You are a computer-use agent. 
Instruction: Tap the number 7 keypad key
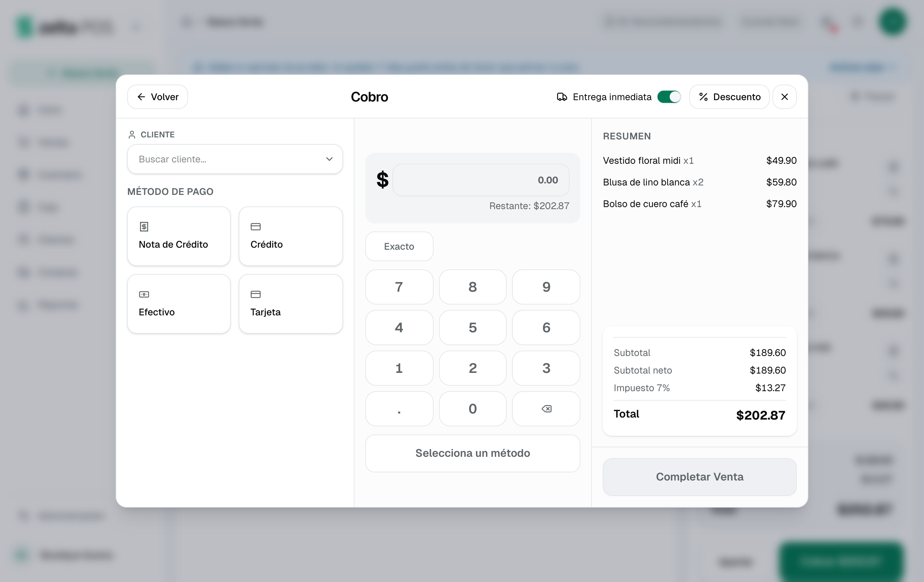(399, 287)
